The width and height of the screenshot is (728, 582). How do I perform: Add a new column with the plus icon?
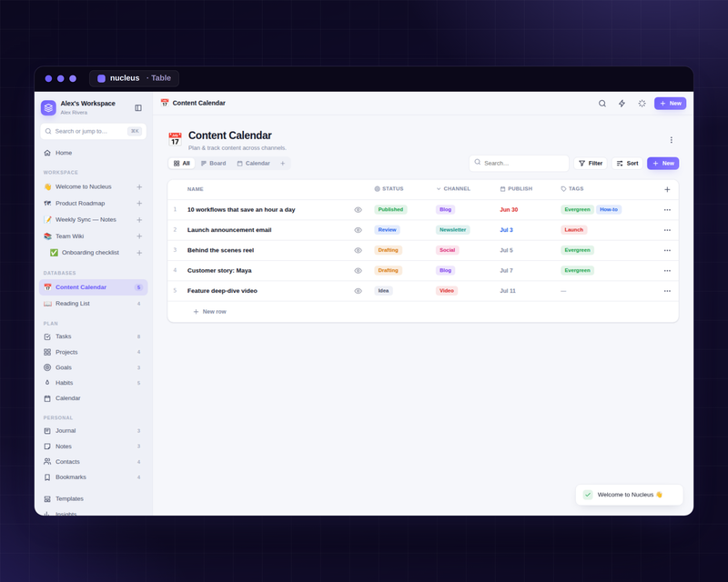coord(667,189)
